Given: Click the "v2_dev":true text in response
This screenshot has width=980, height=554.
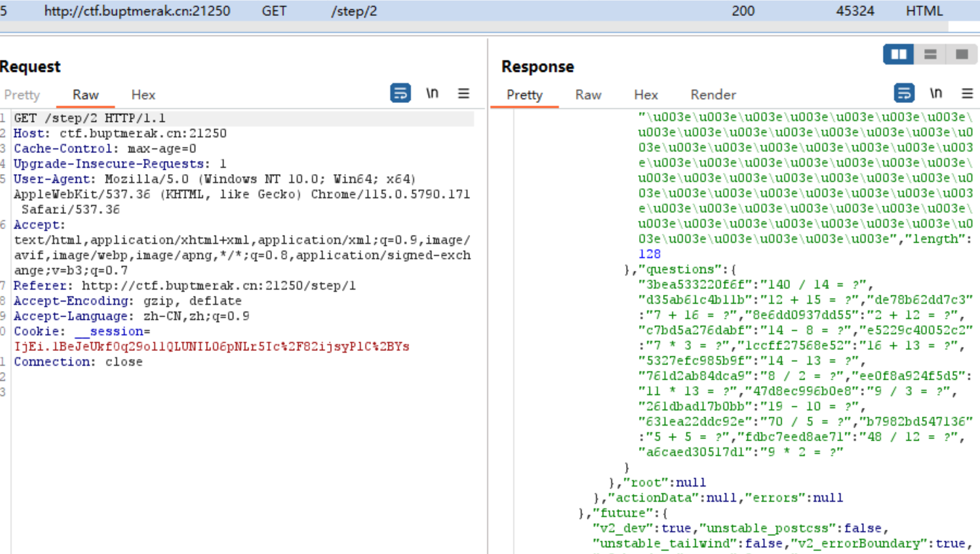Looking at the screenshot, I should pos(642,528).
